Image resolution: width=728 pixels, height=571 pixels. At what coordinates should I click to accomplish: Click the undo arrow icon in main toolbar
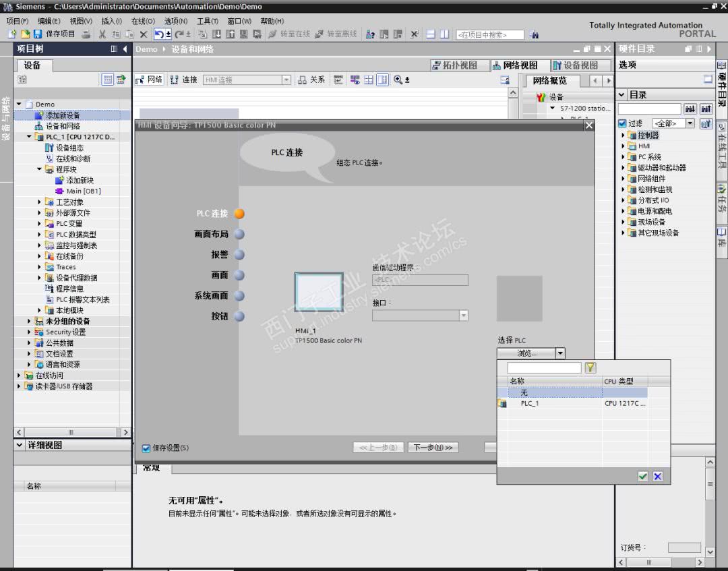point(159,34)
